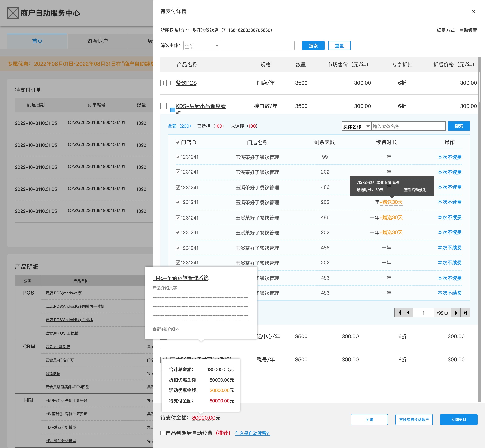This screenshot has height=448, width=485.
Task: Click the 关闭 button
Action: (x=369, y=420)
